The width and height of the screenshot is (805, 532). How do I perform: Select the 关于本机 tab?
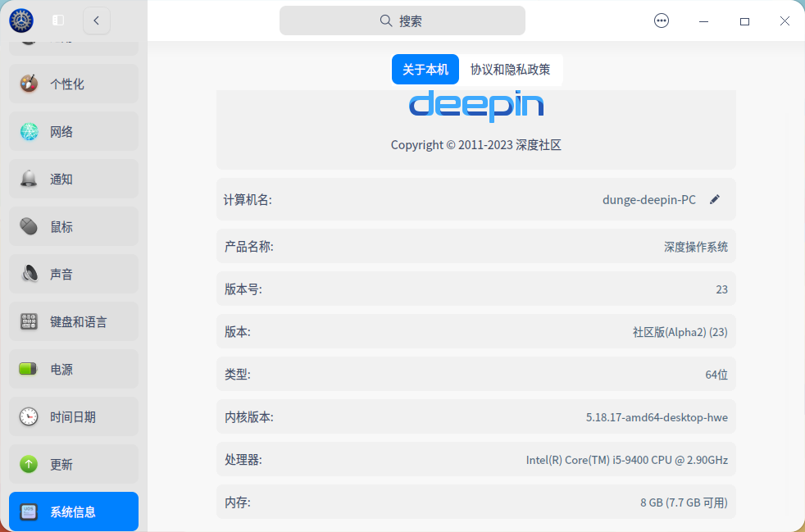click(x=425, y=69)
